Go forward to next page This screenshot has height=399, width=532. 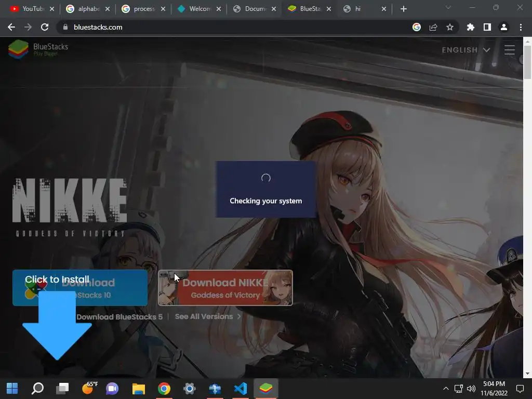pos(28,27)
